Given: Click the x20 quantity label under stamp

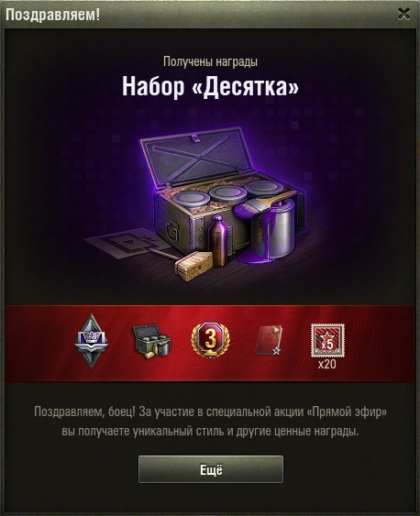Looking at the screenshot, I should (x=327, y=364).
